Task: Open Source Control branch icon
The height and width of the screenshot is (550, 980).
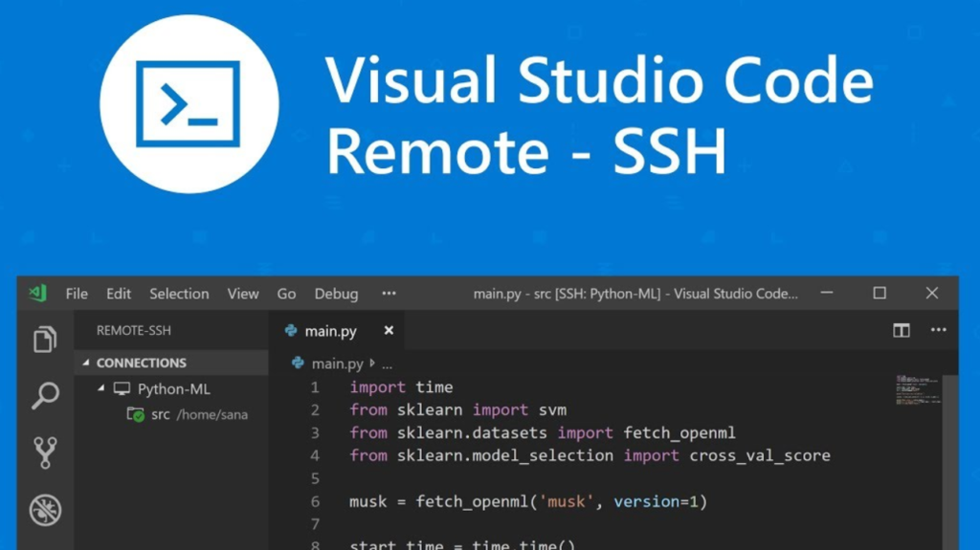Action: click(x=45, y=452)
